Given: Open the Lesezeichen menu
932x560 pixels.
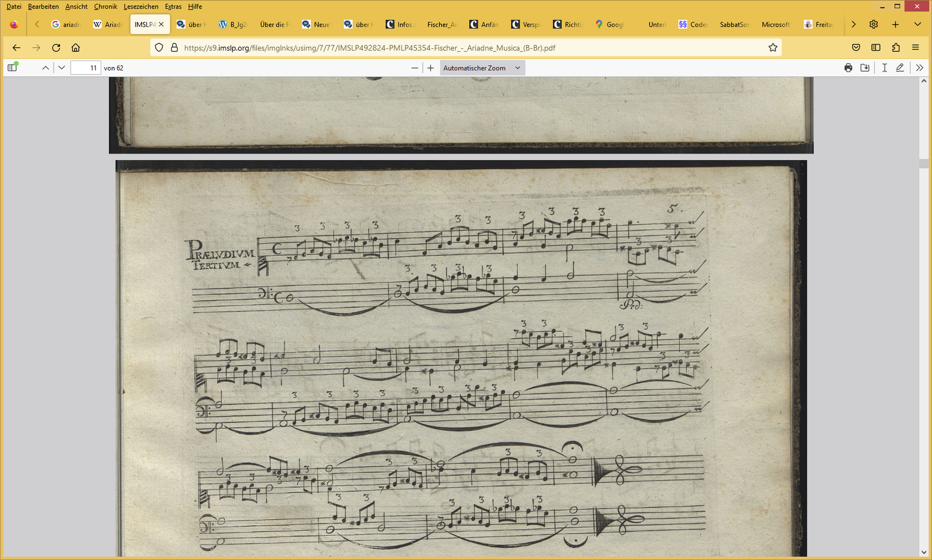Looking at the screenshot, I should pyautogui.click(x=141, y=6).
